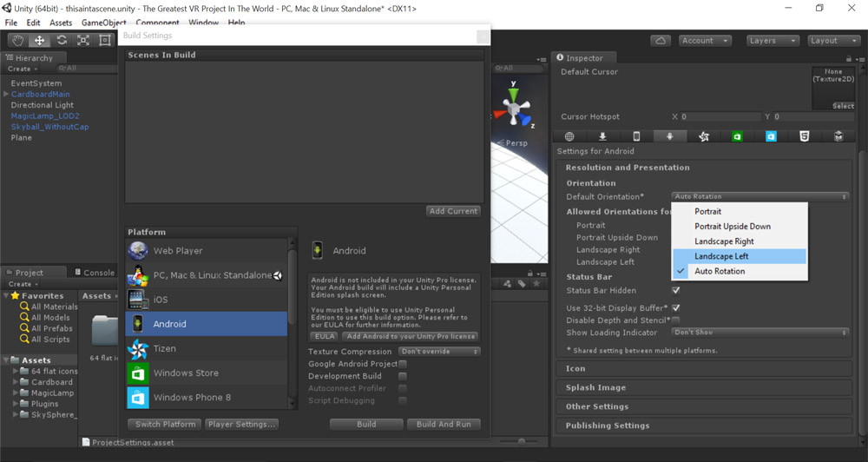Image resolution: width=868 pixels, height=462 pixels.
Task: Select Windows Phone 8 platform
Action: click(207, 397)
